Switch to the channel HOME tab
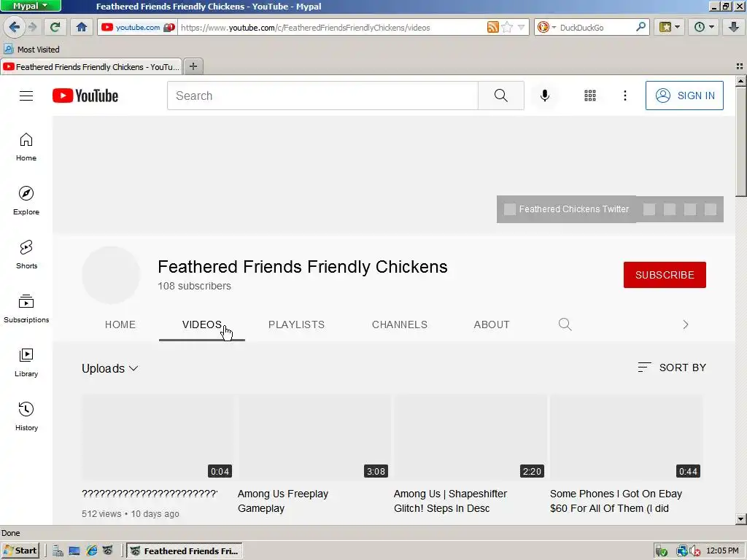747x560 pixels. 120,324
